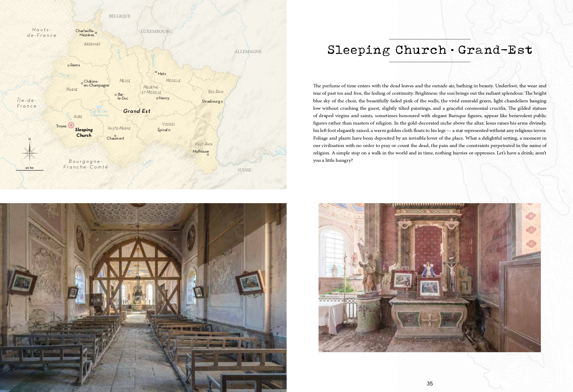Click the Troyes city label
The width and height of the screenshot is (573, 392).
click(61, 126)
